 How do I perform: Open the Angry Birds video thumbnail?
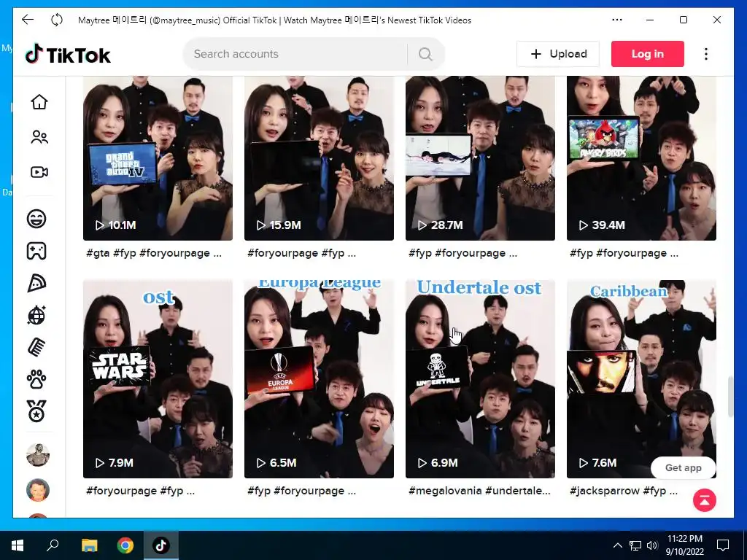click(641, 158)
